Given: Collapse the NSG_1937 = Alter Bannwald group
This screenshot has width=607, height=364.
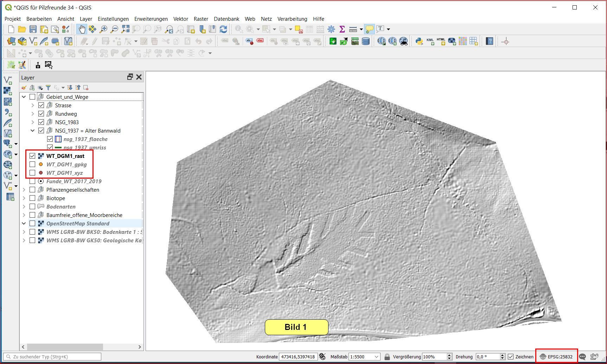Looking at the screenshot, I should (33, 130).
